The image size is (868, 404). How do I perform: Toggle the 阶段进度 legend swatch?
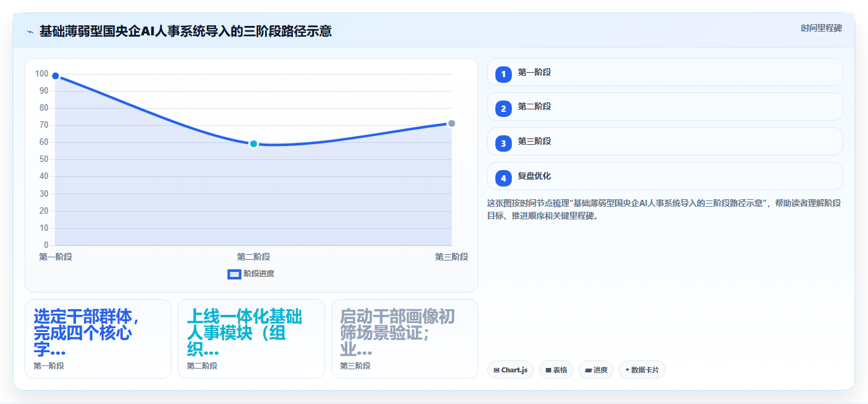click(x=234, y=274)
